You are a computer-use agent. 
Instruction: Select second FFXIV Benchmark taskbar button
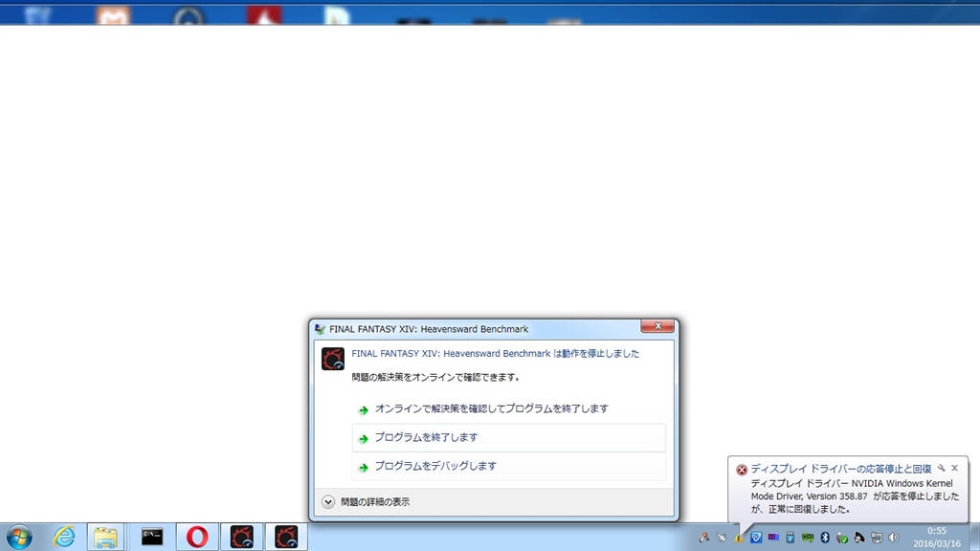[286, 538]
